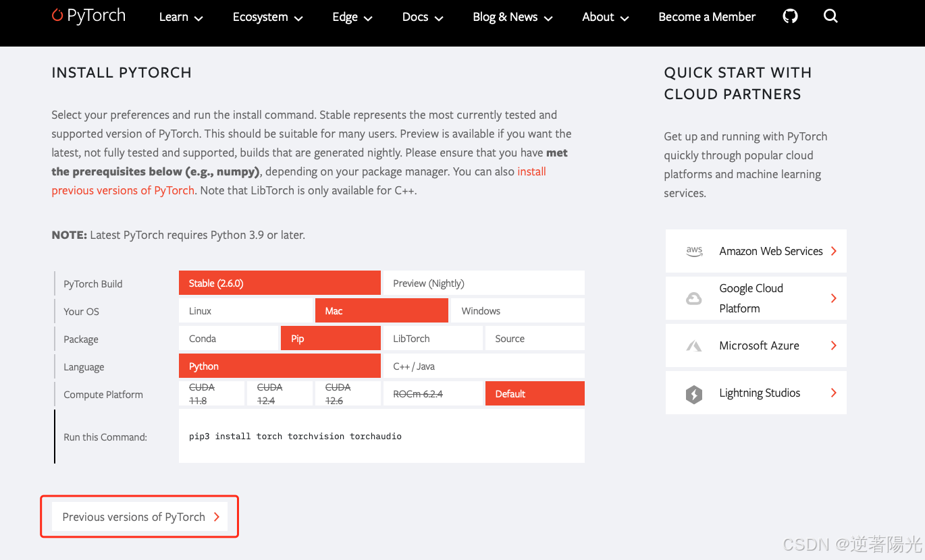The height and width of the screenshot is (560, 925).
Task: Click the NOTE about Python 3.9
Action: [178, 235]
